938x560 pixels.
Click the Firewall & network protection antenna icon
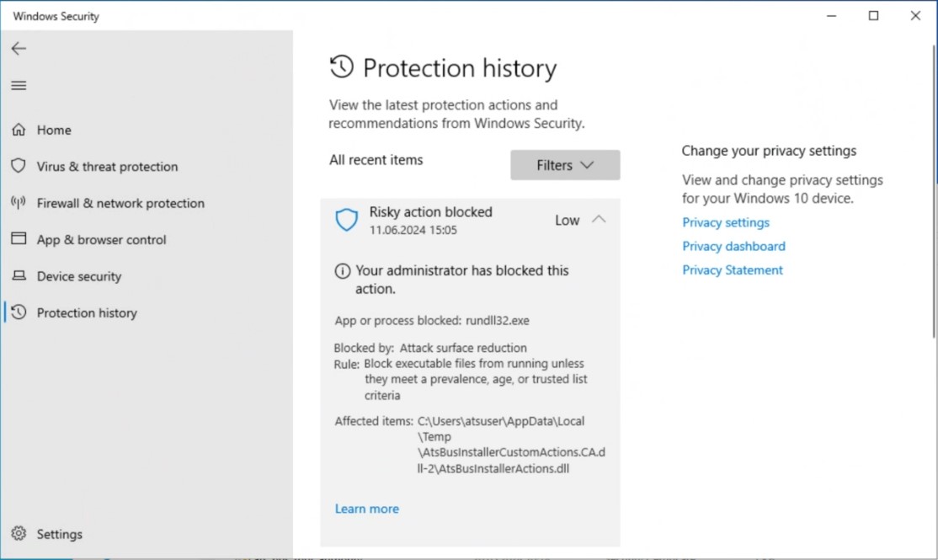[x=19, y=203]
